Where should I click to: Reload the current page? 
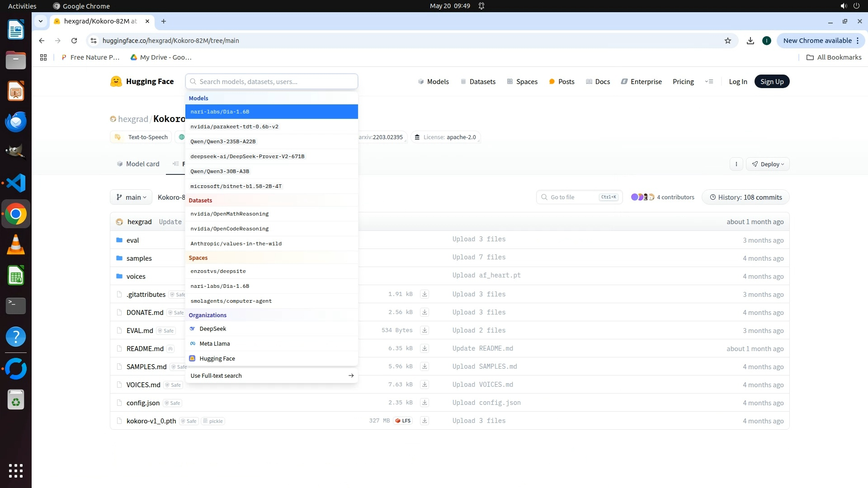[74, 41]
